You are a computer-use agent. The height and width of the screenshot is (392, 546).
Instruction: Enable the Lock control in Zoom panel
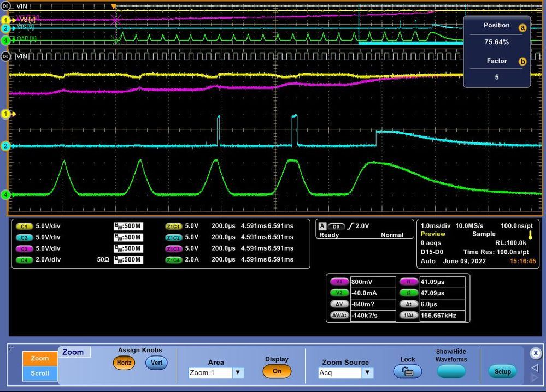(408, 371)
